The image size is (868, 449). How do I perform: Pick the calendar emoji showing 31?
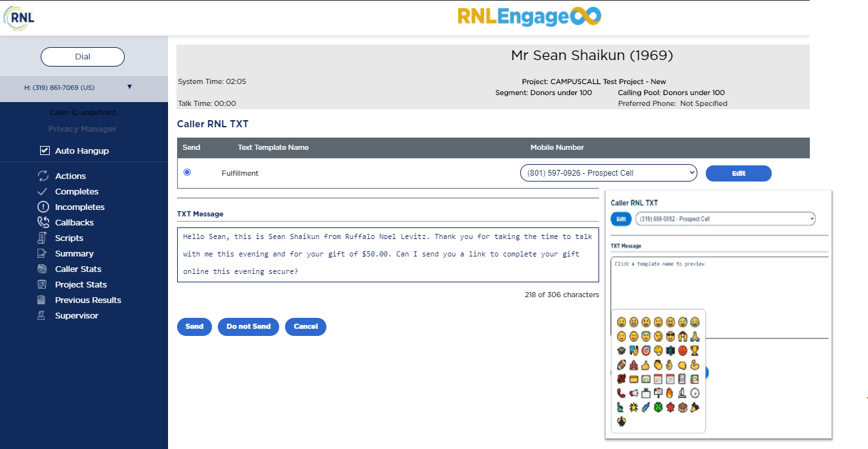[x=670, y=379]
